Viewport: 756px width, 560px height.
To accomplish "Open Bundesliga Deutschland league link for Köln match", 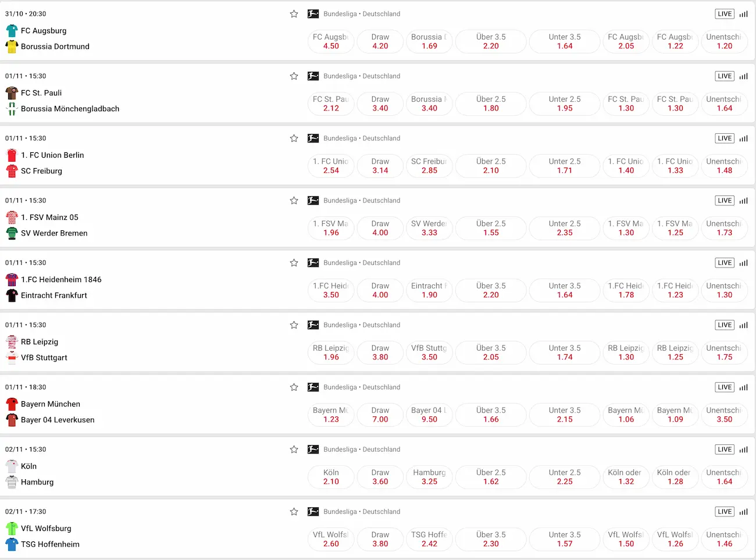I will click(x=362, y=450).
